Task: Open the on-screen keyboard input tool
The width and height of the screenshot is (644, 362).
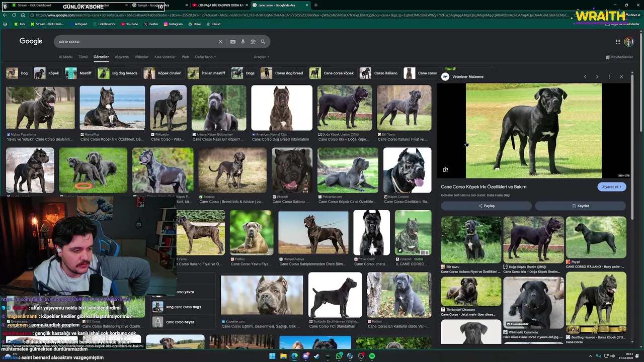Action: pyautogui.click(x=232, y=42)
